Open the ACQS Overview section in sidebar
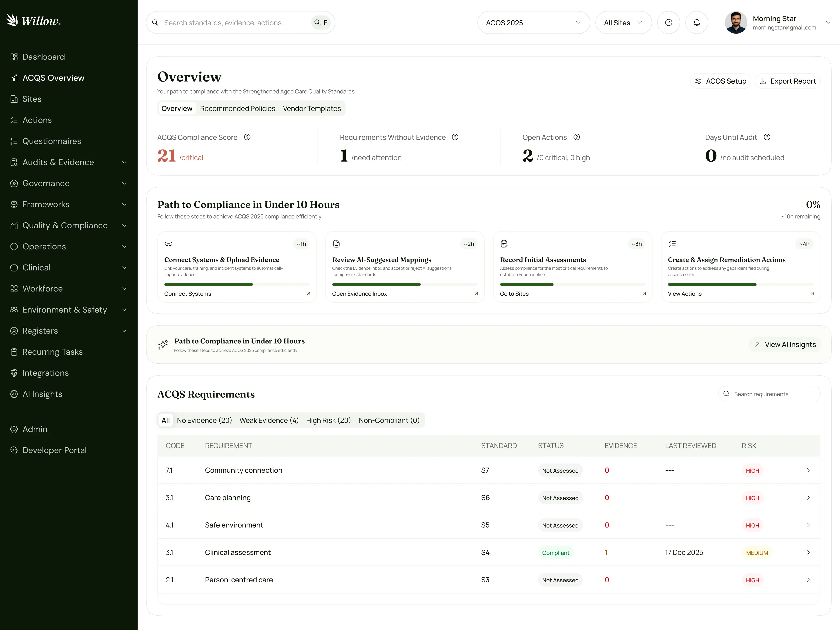Image resolution: width=840 pixels, height=630 pixels. point(53,78)
